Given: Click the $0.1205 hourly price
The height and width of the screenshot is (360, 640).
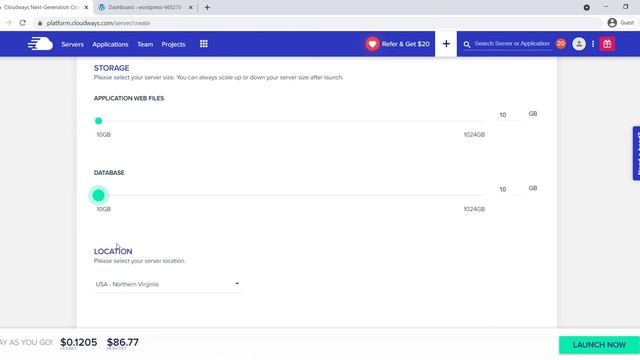Looking at the screenshot, I should [79, 342].
